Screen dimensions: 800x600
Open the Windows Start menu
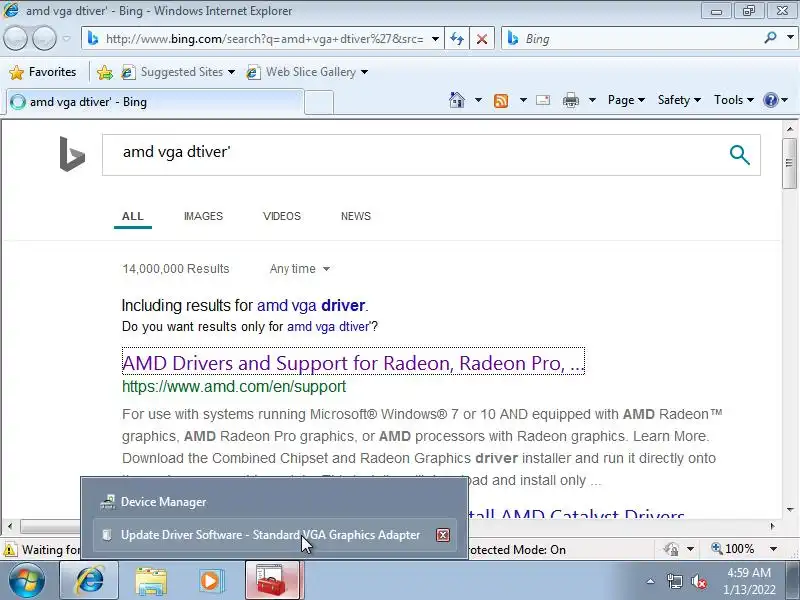tap(27, 581)
